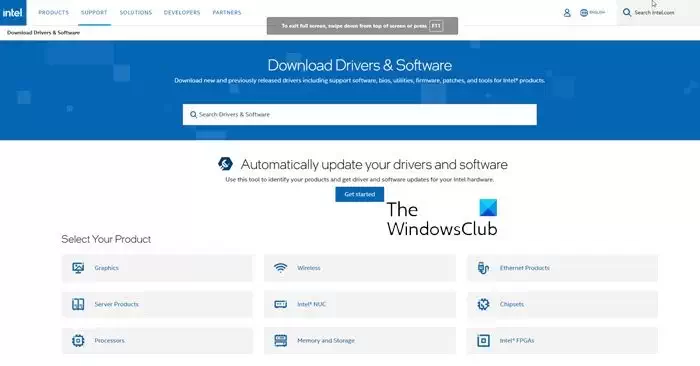Open the Processors link
The image size is (700, 366).
[x=157, y=341]
